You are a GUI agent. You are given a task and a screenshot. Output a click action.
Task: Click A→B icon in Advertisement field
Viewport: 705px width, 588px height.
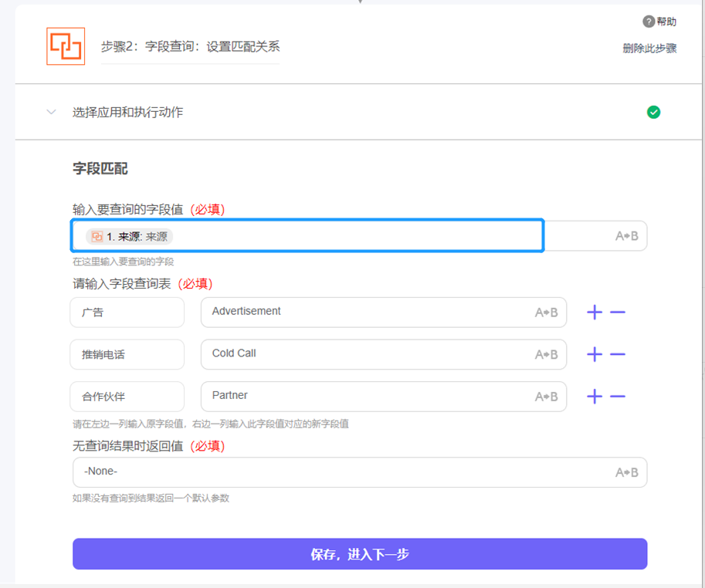coord(546,313)
